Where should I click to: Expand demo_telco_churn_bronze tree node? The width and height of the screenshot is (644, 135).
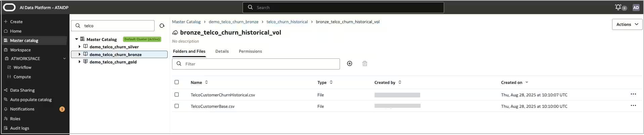click(80, 54)
